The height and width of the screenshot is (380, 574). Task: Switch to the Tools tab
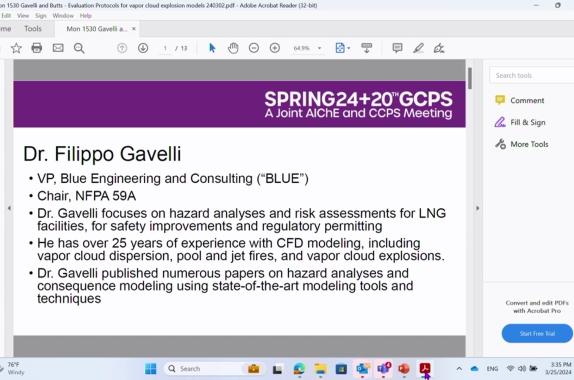point(33,29)
